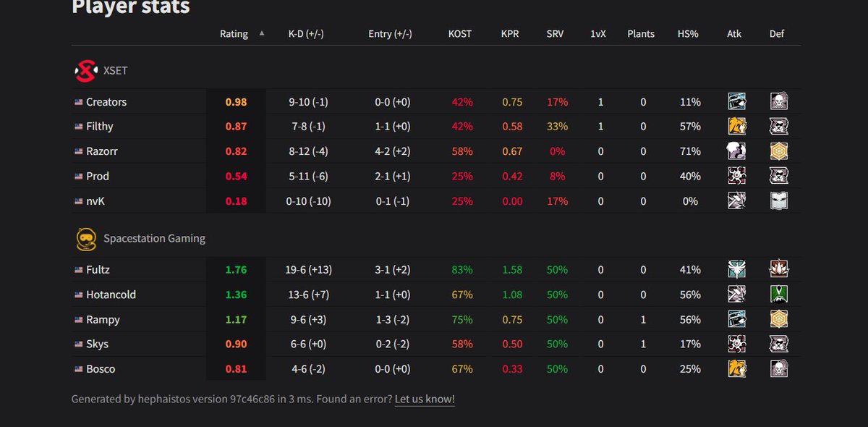
Task: Click nvK's 0-10 (-10) K-D cell
Action: pyautogui.click(x=309, y=201)
